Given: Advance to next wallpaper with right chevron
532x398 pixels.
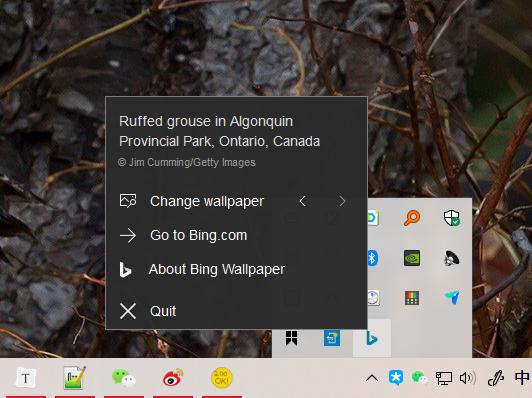Looking at the screenshot, I should coord(342,201).
